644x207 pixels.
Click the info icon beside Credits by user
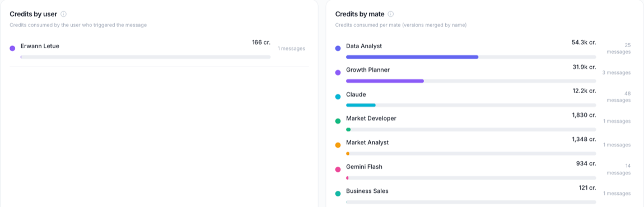click(x=64, y=14)
